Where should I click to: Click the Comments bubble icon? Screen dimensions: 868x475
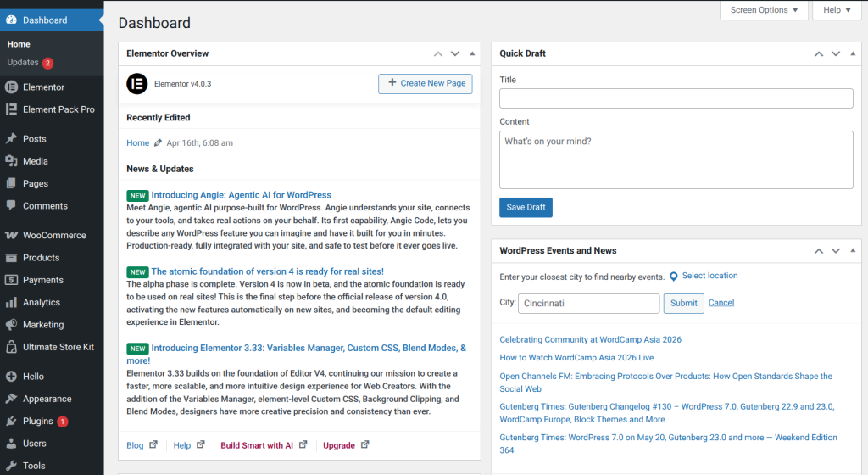coord(11,205)
